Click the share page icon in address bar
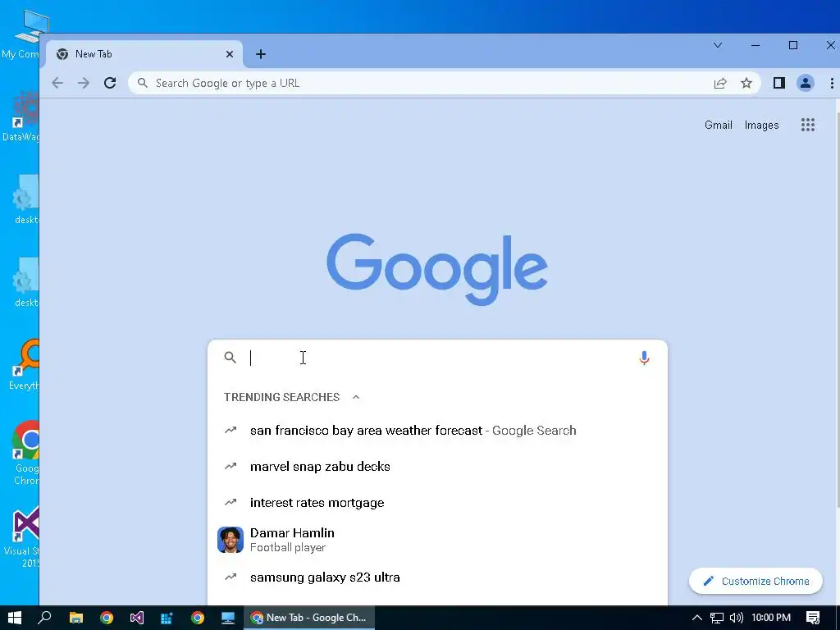 [720, 83]
